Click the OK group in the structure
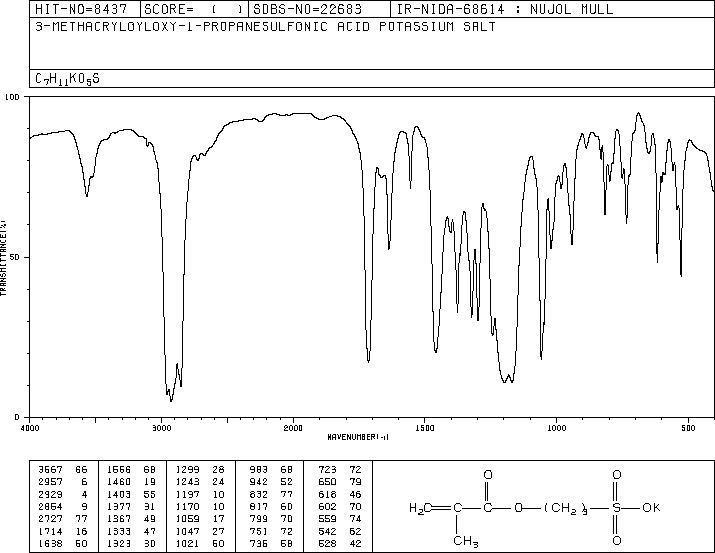 (x=651, y=507)
